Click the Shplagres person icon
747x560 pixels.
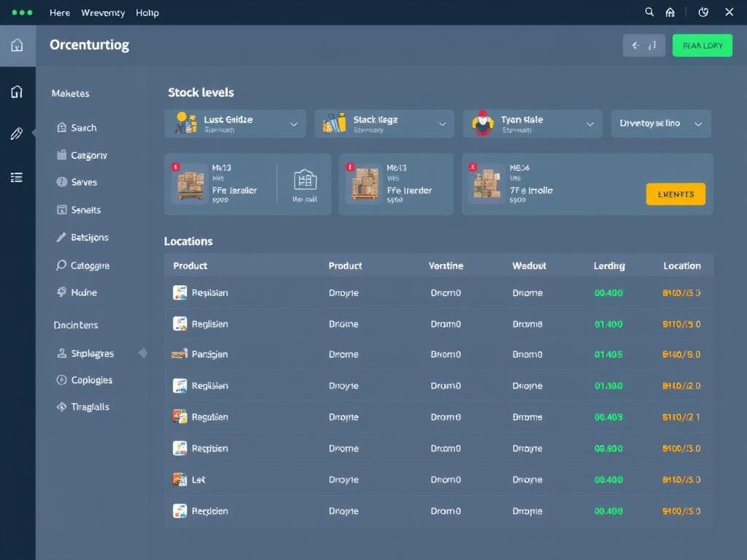click(61, 353)
